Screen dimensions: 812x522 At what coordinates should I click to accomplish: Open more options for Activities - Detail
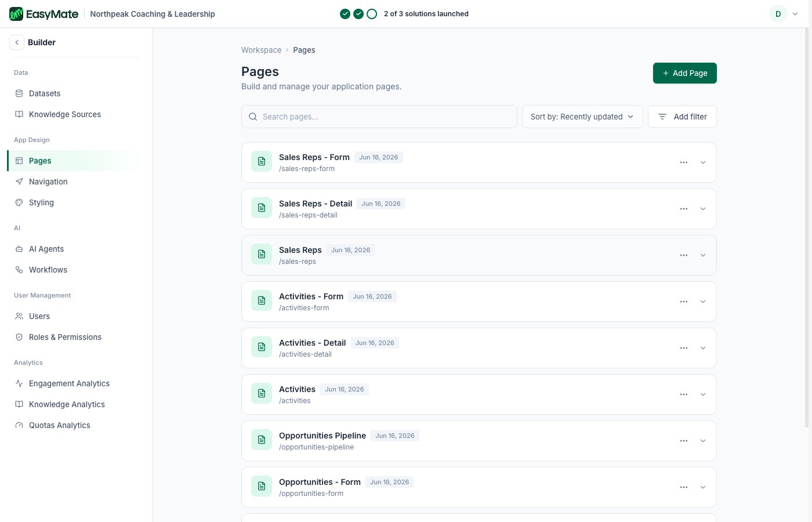point(684,348)
